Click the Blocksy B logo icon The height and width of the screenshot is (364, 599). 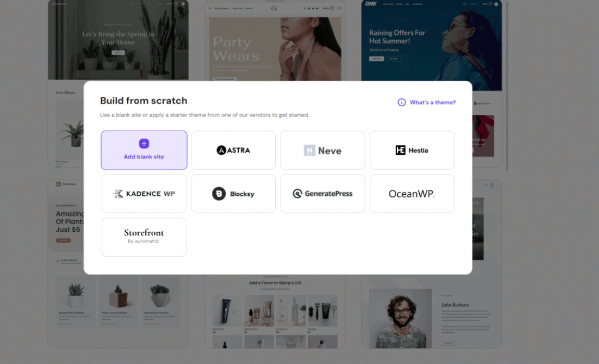(219, 194)
